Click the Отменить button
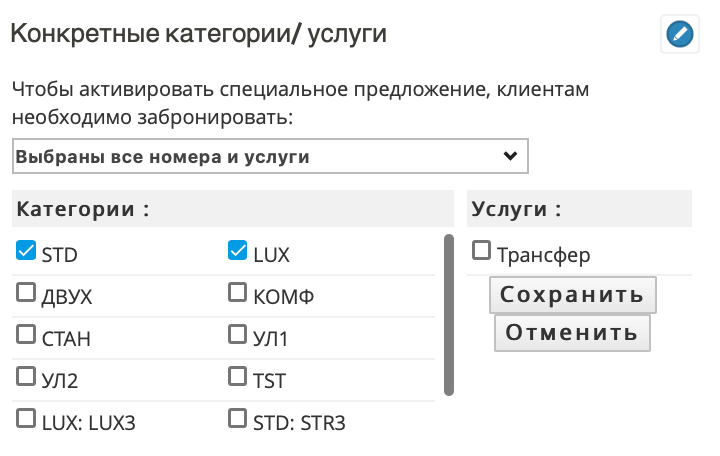The width and height of the screenshot is (720, 456). click(572, 332)
